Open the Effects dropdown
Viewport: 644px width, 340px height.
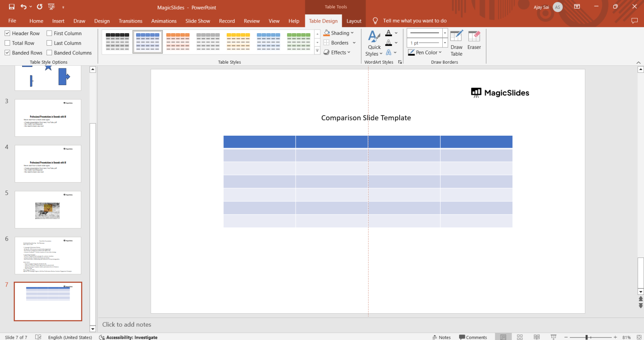337,52
